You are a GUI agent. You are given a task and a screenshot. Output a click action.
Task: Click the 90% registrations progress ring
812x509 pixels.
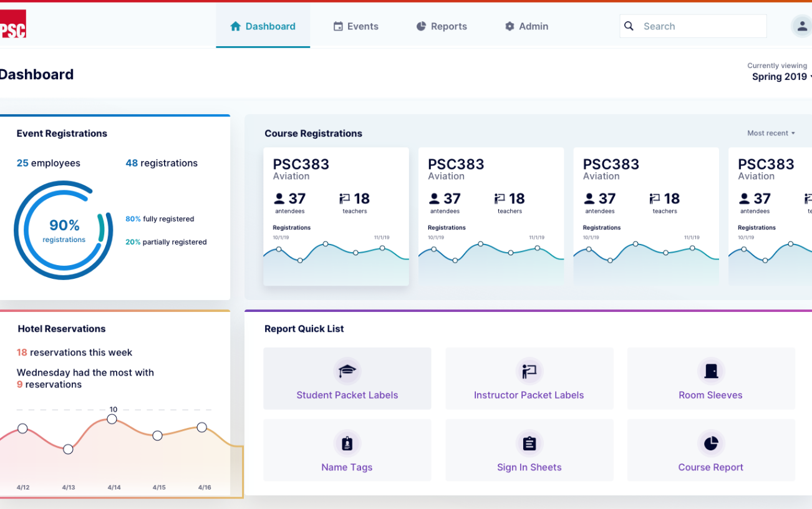pyautogui.click(x=64, y=230)
